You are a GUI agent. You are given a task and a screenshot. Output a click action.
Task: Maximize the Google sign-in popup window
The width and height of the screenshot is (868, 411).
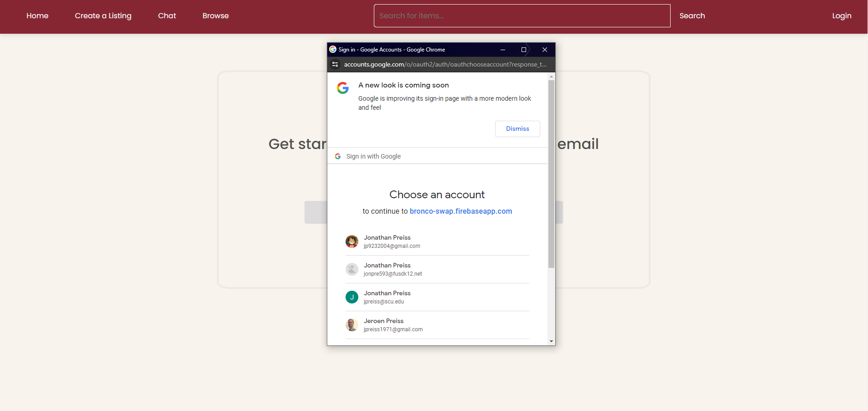pyautogui.click(x=524, y=50)
